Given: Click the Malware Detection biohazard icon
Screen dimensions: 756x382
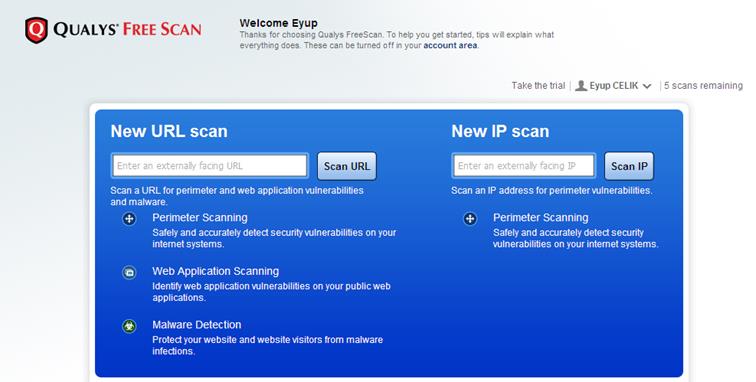Looking at the screenshot, I should 129,326.
